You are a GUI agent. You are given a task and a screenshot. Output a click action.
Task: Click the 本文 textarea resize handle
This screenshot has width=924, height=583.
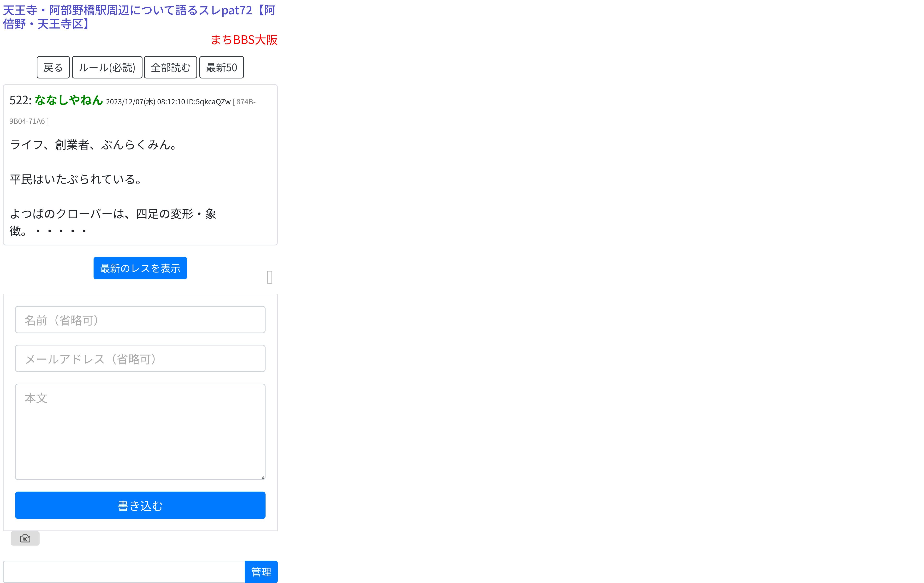(x=263, y=477)
